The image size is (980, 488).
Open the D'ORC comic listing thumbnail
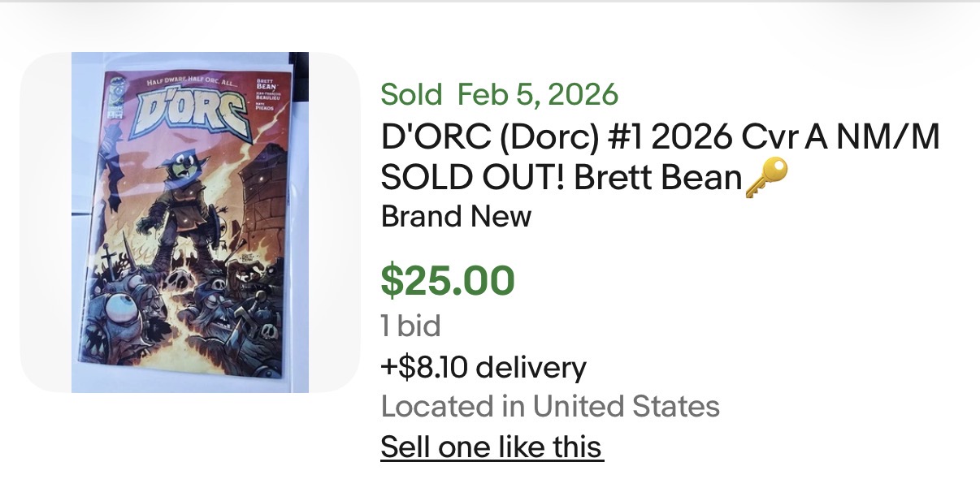[x=190, y=222]
